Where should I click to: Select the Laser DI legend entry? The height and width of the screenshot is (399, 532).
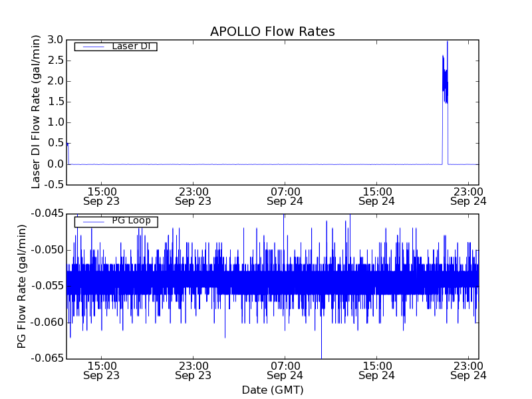tap(116, 46)
